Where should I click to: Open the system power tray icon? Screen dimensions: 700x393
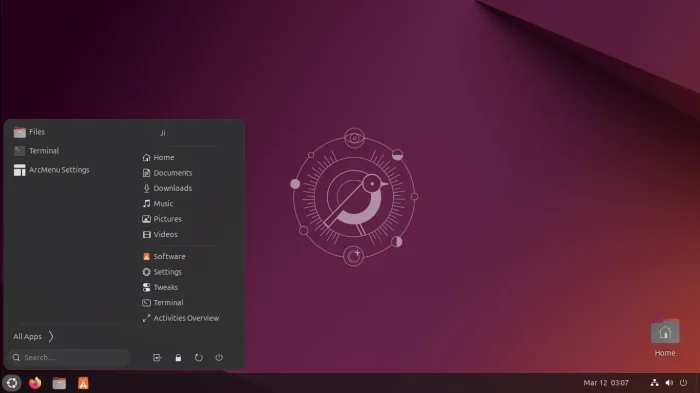point(683,383)
